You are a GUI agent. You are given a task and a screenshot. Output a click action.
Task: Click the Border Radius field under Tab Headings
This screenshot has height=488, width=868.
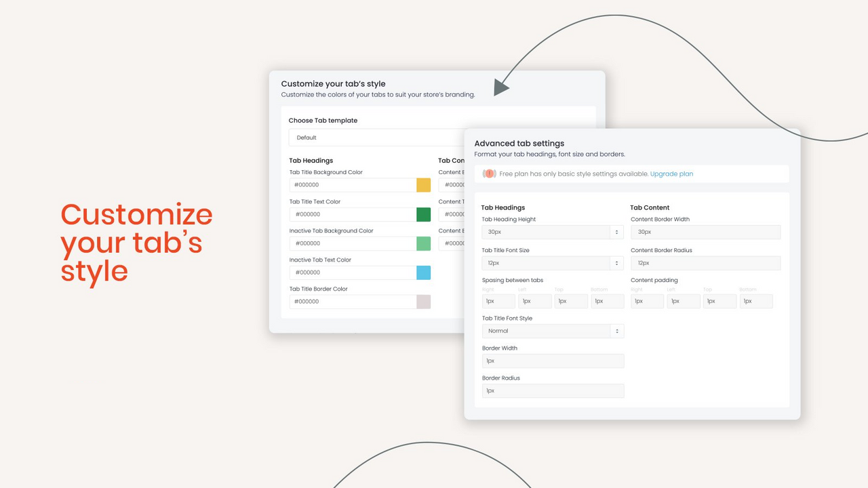pyautogui.click(x=552, y=391)
